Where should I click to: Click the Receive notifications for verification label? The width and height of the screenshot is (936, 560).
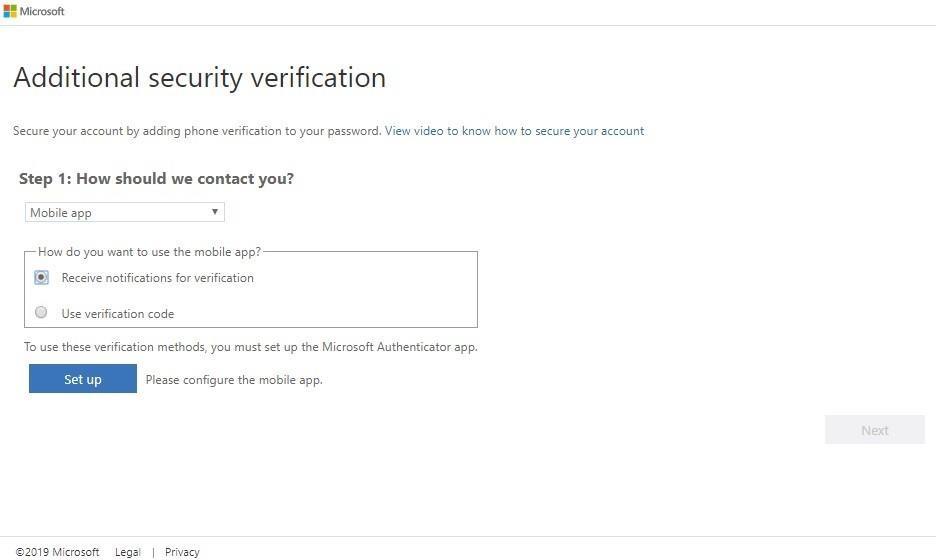(158, 278)
